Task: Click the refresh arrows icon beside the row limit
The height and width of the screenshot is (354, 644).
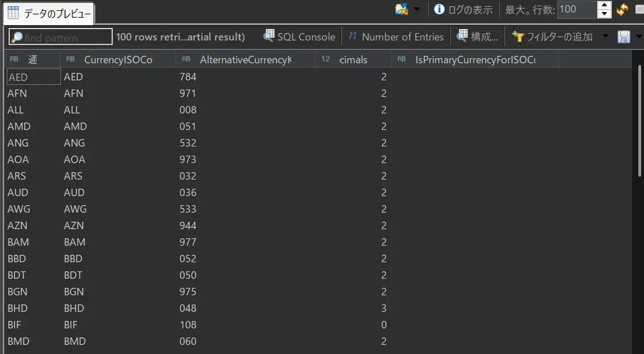Action: (622, 10)
